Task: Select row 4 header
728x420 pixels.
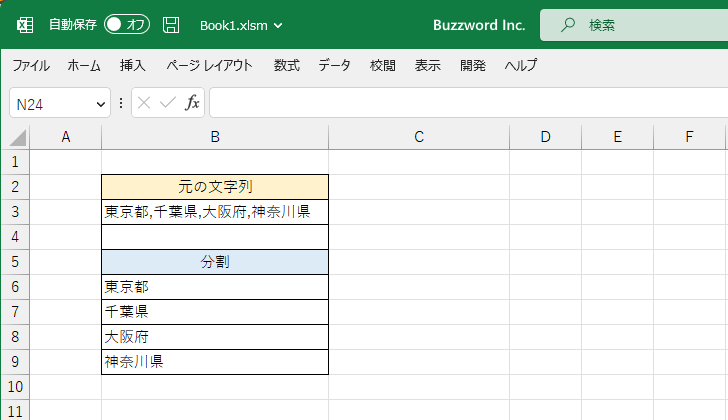Action: [15, 237]
